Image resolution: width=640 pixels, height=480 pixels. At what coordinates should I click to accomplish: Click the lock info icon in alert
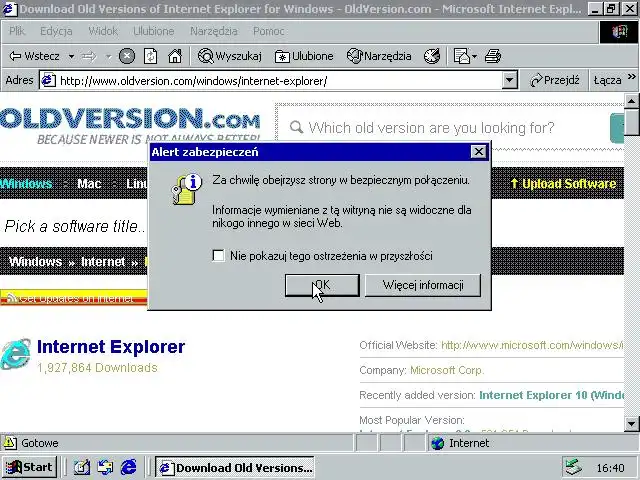[187, 189]
